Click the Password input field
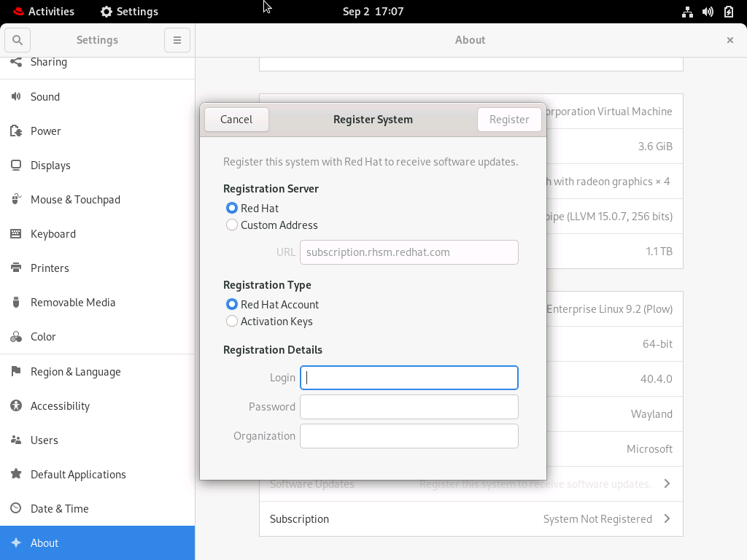The width and height of the screenshot is (747, 560). (409, 407)
